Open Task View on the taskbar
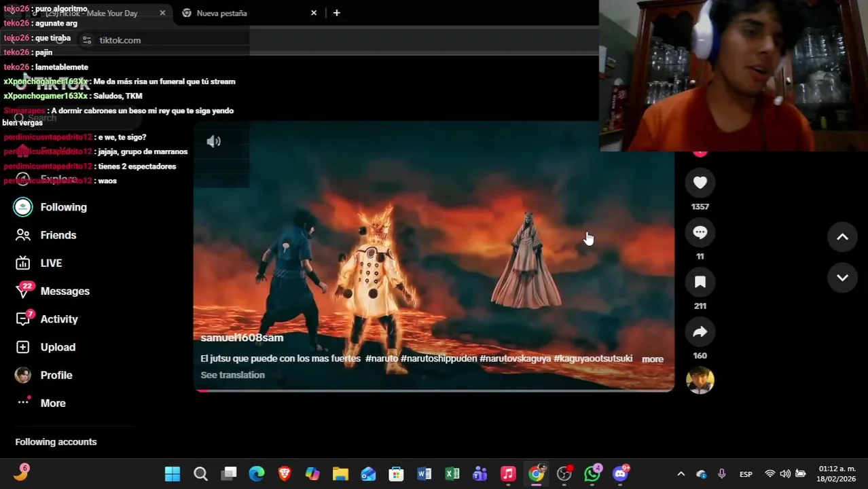 [229, 474]
